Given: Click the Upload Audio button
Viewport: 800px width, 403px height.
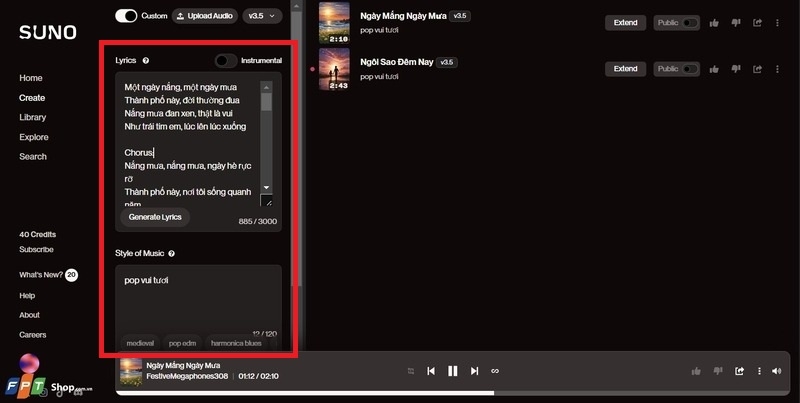Looking at the screenshot, I should (205, 16).
